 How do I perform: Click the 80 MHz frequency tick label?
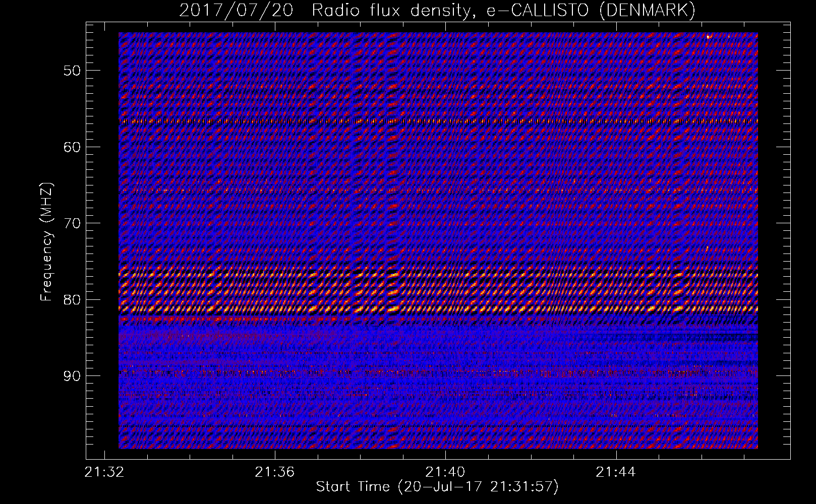[x=72, y=299]
